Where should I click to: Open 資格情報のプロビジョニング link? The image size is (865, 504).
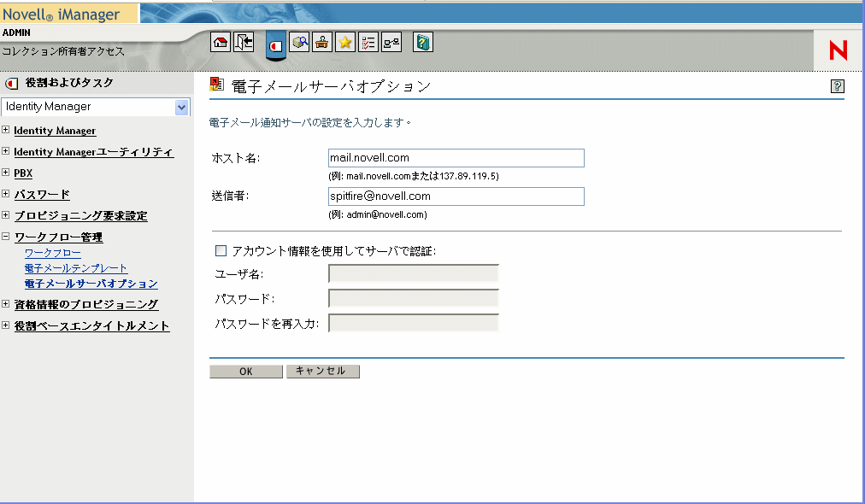click(86, 304)
